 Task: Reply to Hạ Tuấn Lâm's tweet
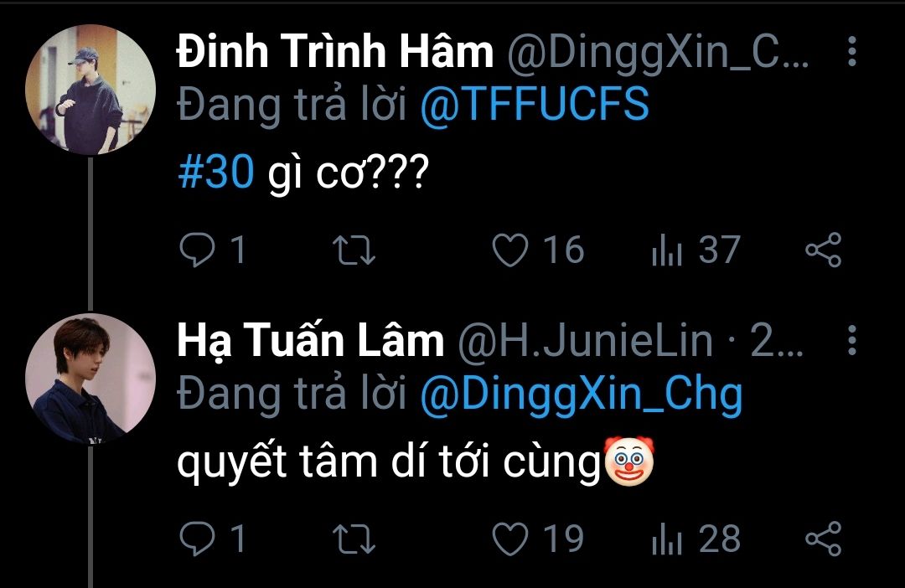click(198, 539)
